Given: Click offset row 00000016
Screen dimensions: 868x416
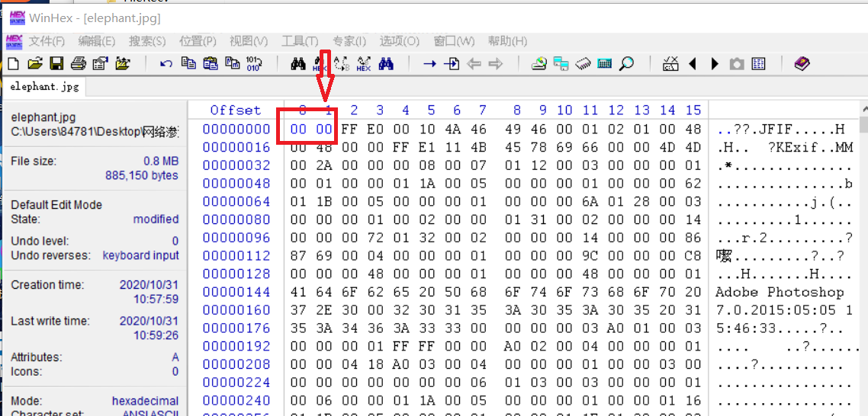Looking at the screenshot, I should coord(236,147).
